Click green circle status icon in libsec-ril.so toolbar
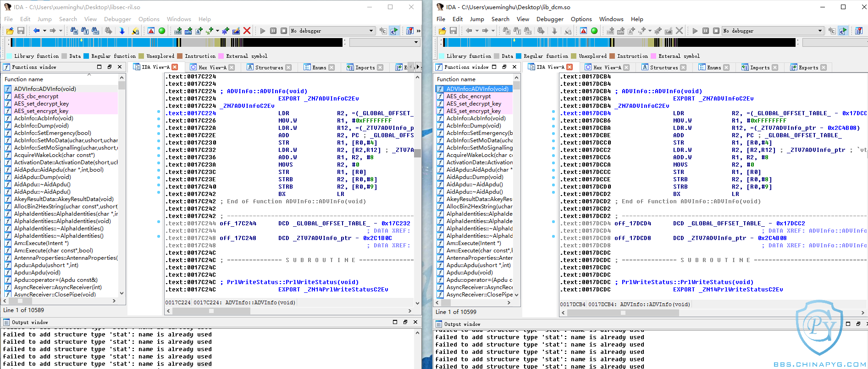This screenshot has width=868, height=369. pyautogui.click(x=162, y=31)
